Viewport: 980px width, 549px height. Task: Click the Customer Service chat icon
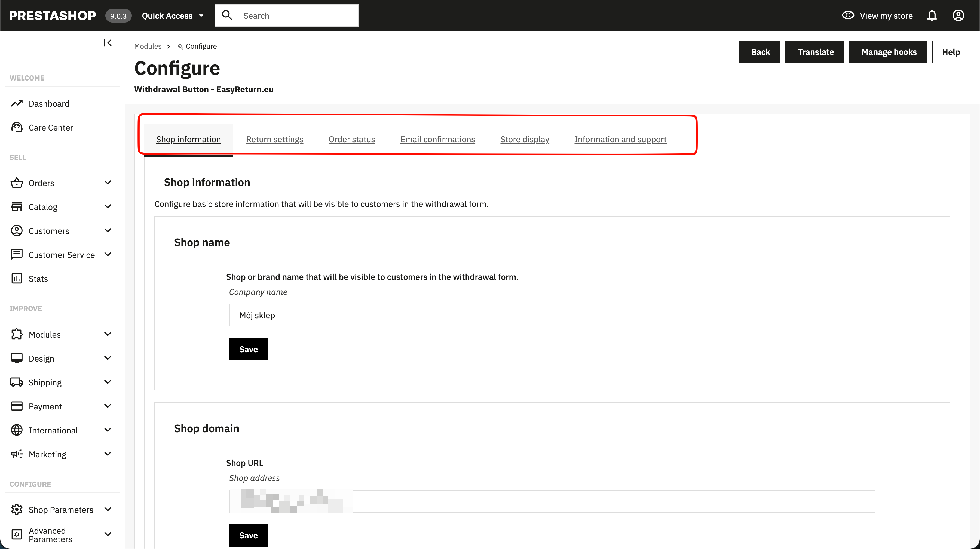[17, 255]
